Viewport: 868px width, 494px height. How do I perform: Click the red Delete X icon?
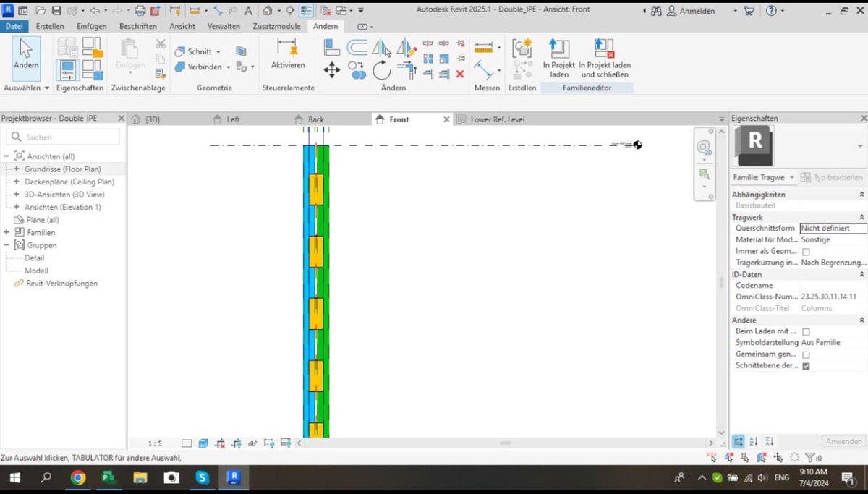pos(460,74)
